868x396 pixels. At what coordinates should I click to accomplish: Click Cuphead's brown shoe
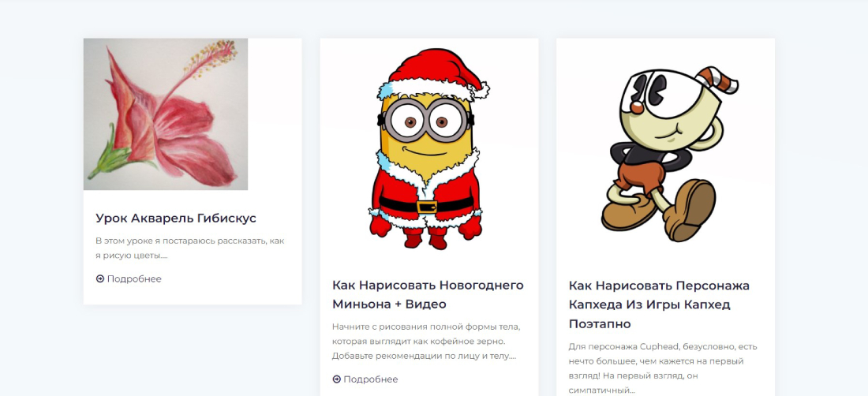(x=689, y=210)
